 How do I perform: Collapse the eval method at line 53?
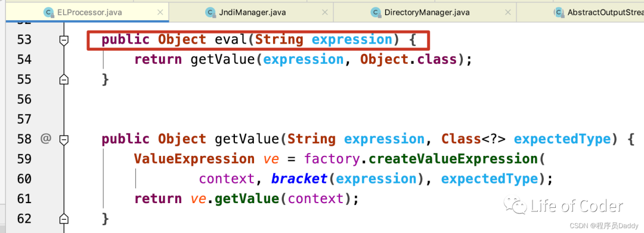pos(64,40)
